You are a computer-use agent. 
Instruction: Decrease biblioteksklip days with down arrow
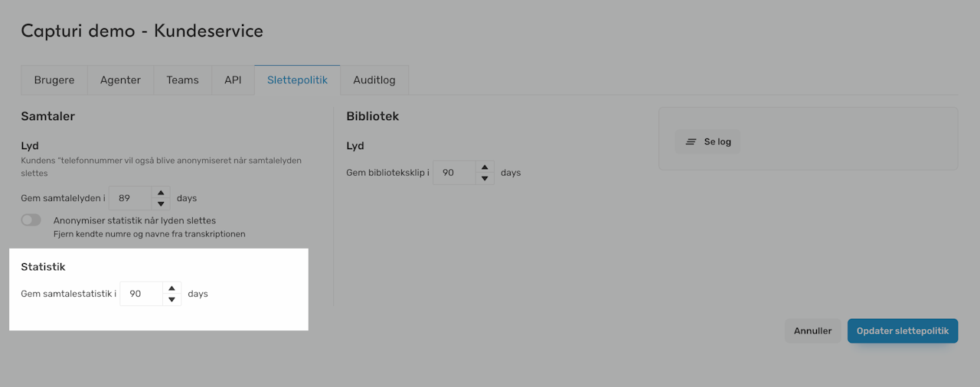485,178
